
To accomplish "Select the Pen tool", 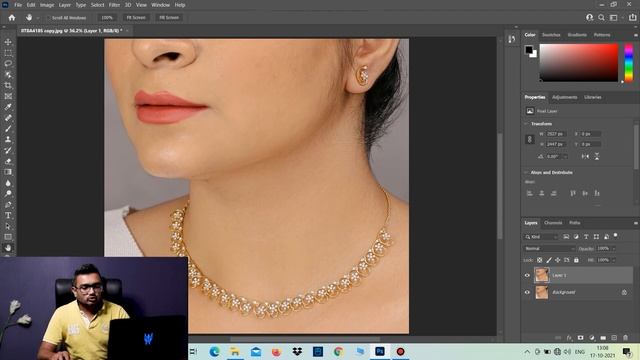I will (x=8, y=204).
